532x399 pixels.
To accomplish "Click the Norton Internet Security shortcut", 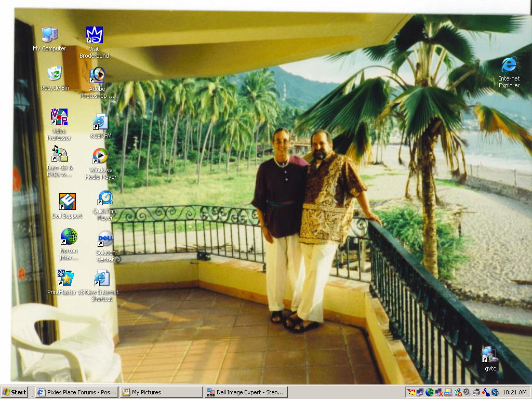I will tap(69, 237).
